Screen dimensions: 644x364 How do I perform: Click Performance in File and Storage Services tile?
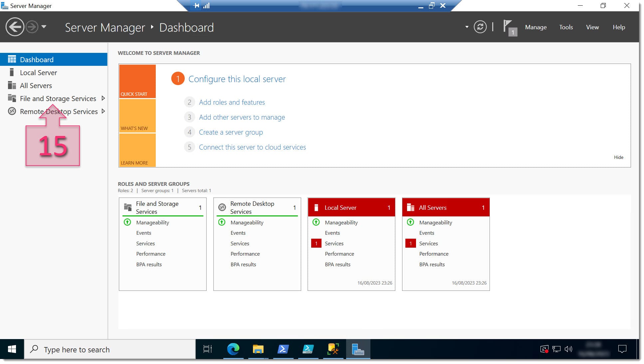[151, 254]
